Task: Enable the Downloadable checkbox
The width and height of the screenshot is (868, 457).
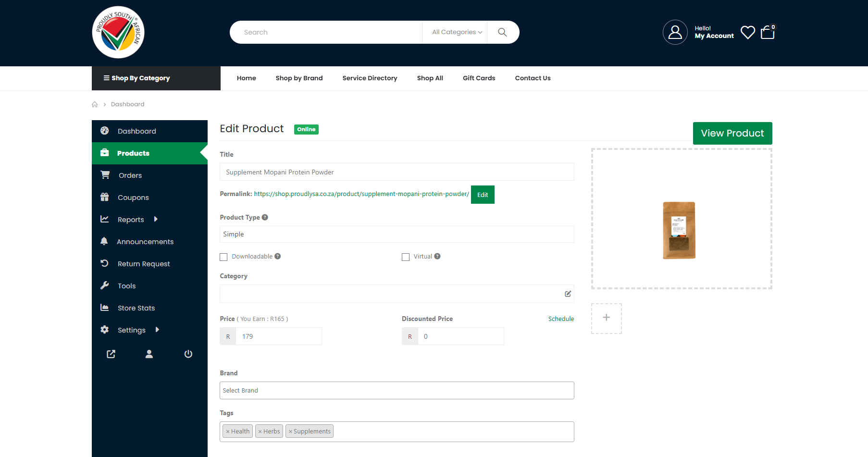Action: [x=223, y=257]
